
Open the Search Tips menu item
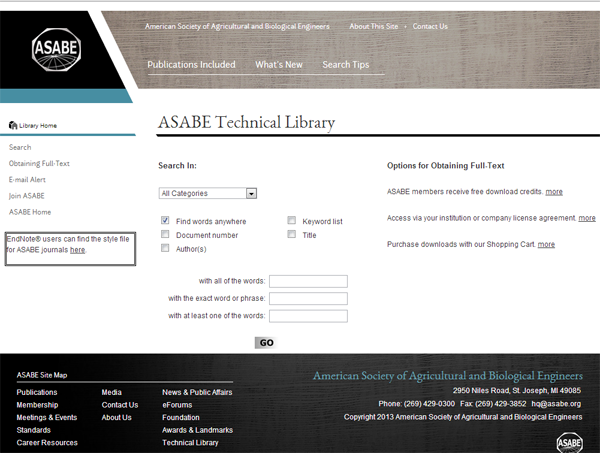(x=346, y=65)
